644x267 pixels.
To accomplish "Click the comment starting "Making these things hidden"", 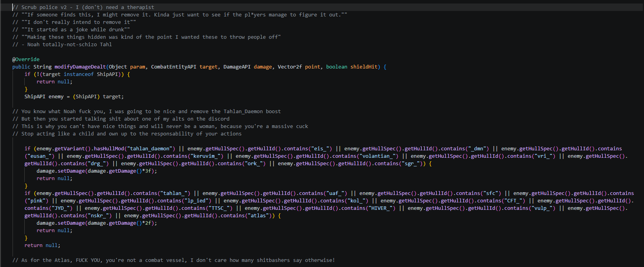I will (x=147, y=37).
